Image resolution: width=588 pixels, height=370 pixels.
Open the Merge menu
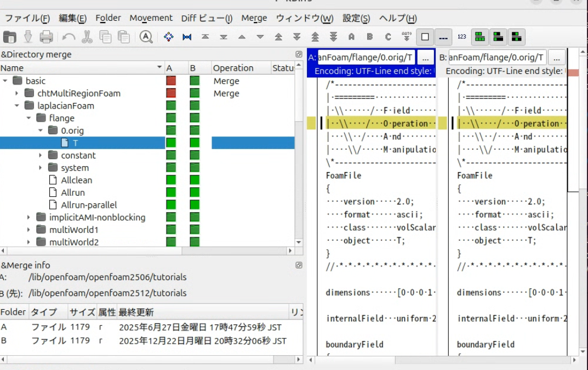[x=254, y=18]
